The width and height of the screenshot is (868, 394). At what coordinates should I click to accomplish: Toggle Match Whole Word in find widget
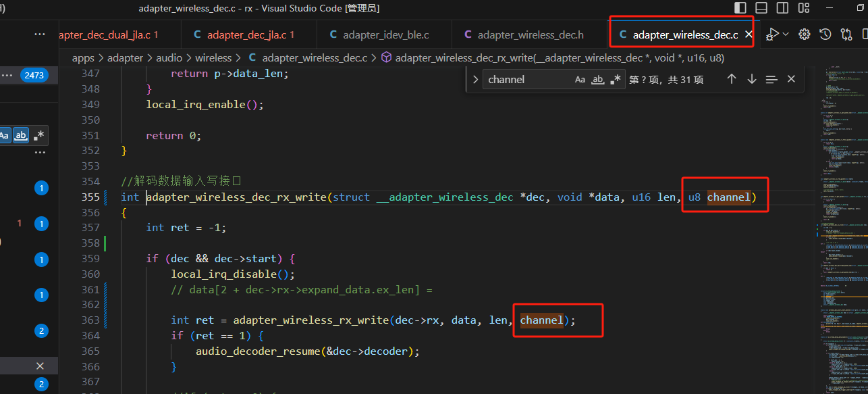(x=598, y=79)
